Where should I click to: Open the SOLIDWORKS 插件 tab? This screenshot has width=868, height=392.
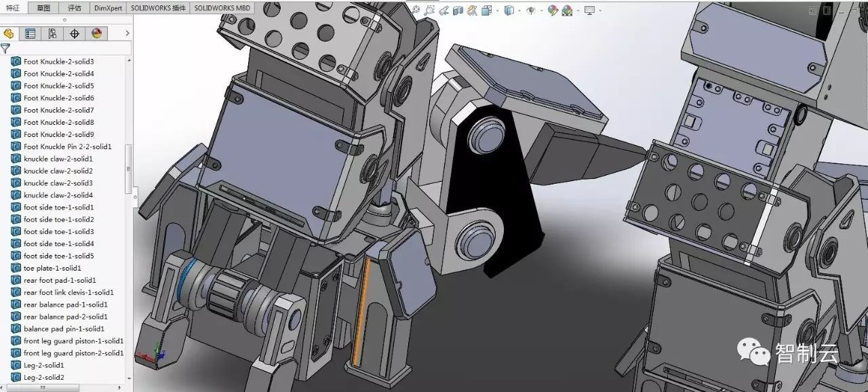pyautogui.click(x=158, y=8)
